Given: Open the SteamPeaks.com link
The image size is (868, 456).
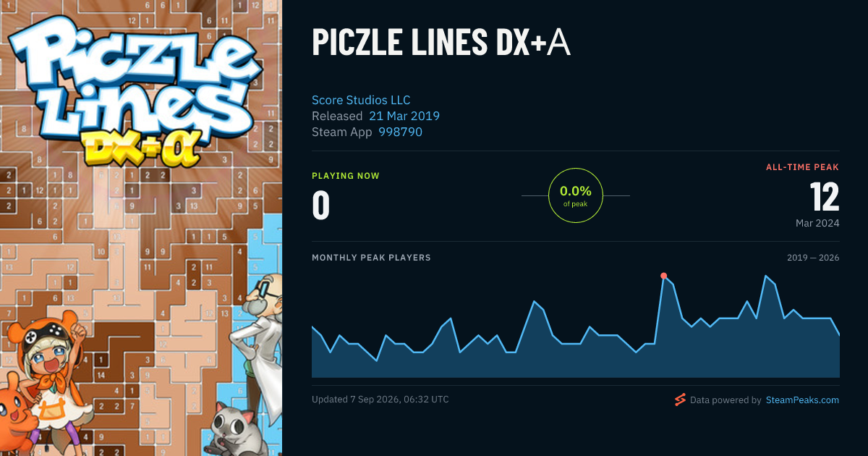Looking at the screenshot, I should 802,400.
